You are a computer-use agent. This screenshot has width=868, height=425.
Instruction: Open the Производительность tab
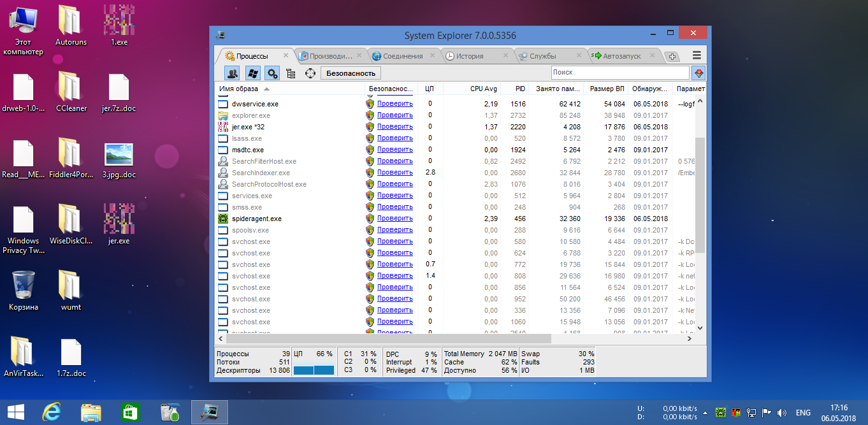coord(330,56)
